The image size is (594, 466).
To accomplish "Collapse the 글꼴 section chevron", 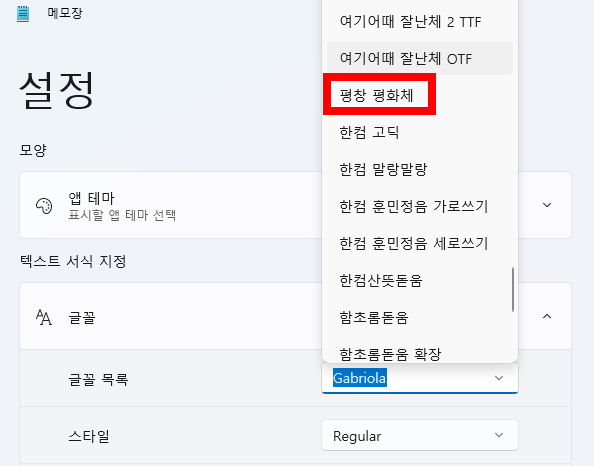I will point(547,316).
